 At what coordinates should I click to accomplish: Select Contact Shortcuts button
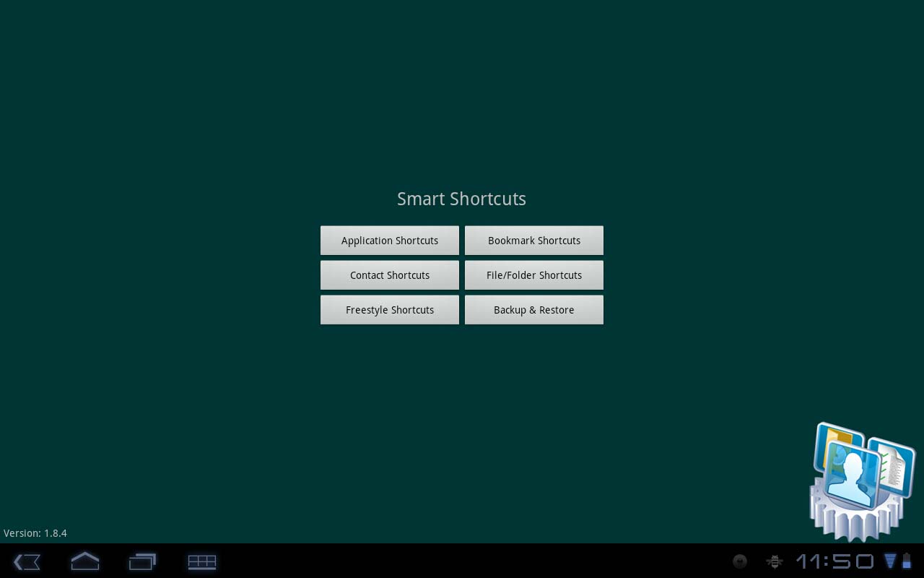coord(390,275)
